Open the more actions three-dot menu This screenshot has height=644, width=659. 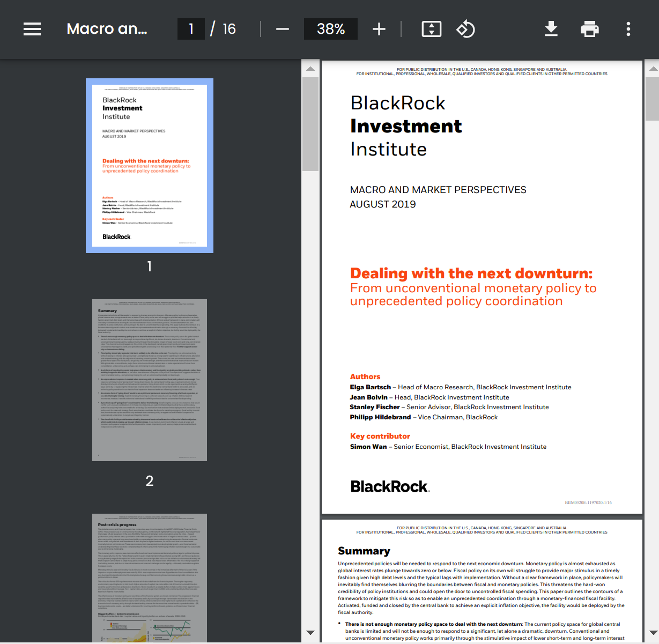coord(628,29)
